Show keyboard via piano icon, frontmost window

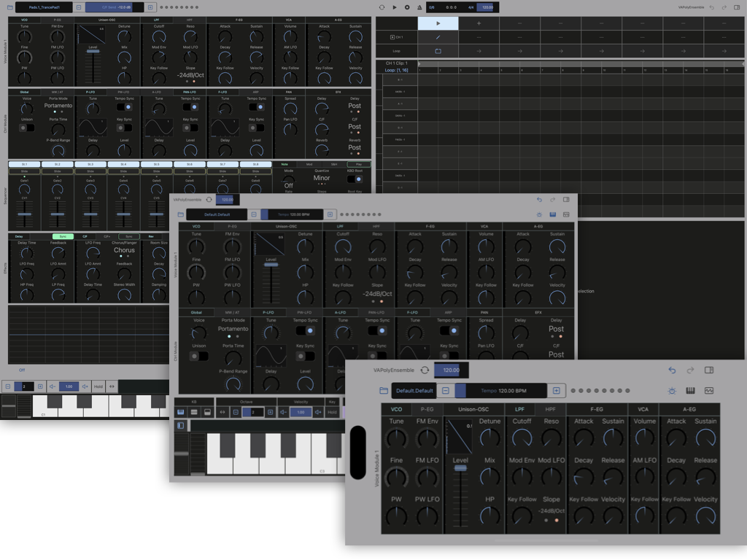tap(690, 391)
